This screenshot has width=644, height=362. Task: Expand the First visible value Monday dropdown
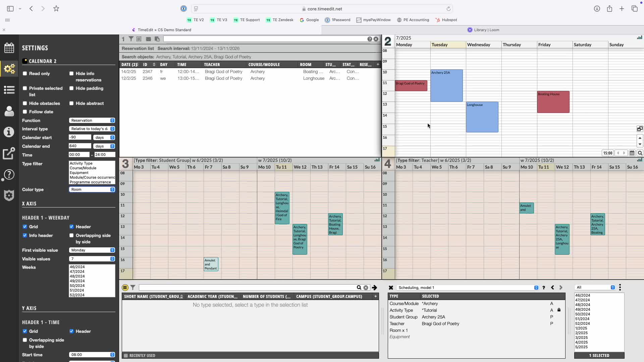click(92, 250)
